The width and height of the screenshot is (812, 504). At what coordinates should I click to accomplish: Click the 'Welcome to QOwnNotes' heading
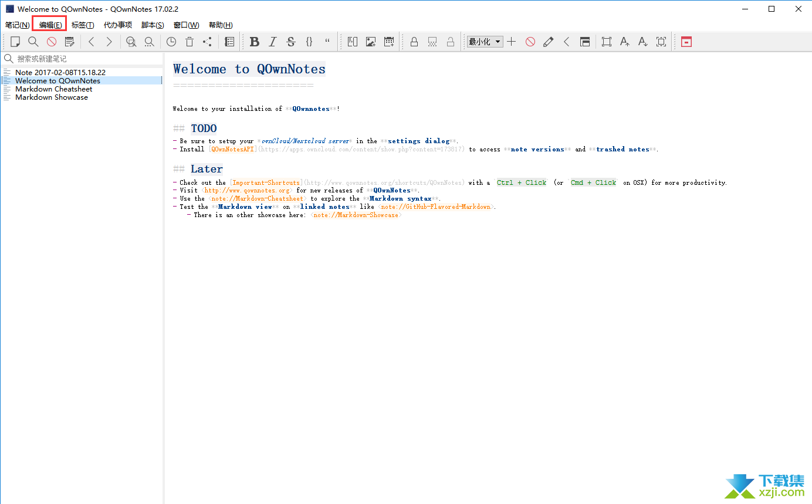pos(249,69)
